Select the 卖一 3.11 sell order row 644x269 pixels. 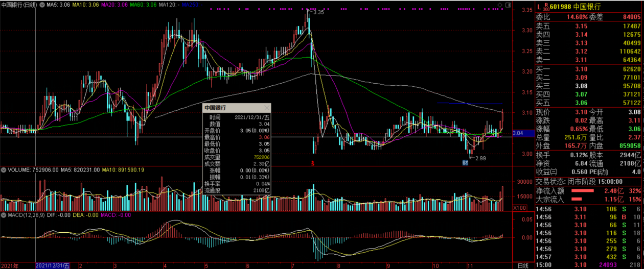tap(589, 60)
